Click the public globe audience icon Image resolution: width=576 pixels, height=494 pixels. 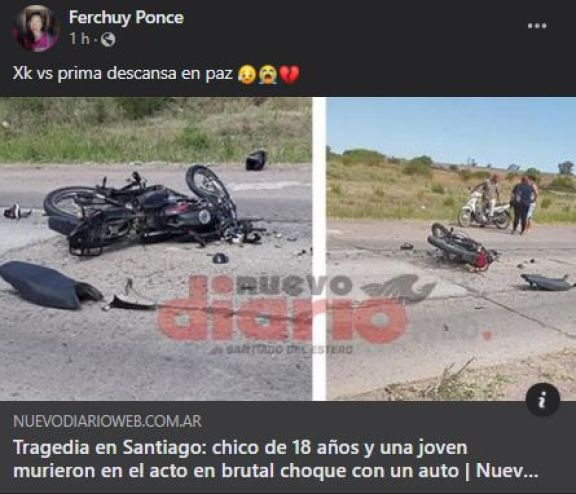pyautogui.click(x=108, y=39)
